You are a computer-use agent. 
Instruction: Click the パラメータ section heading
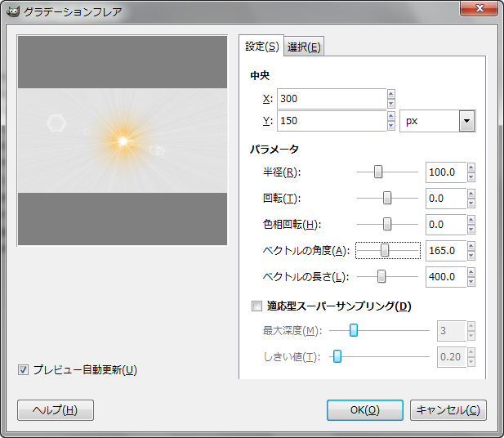[x=274, y=149]
